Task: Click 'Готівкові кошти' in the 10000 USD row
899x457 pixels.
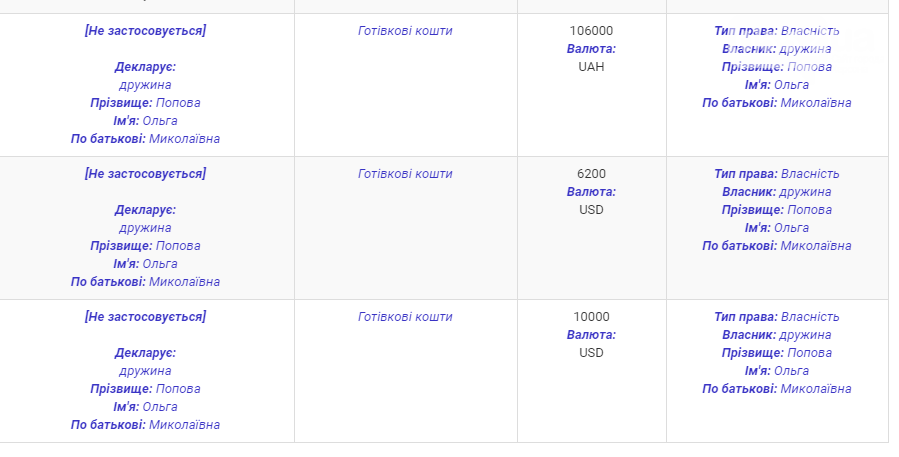Action: tap(405, 317)
